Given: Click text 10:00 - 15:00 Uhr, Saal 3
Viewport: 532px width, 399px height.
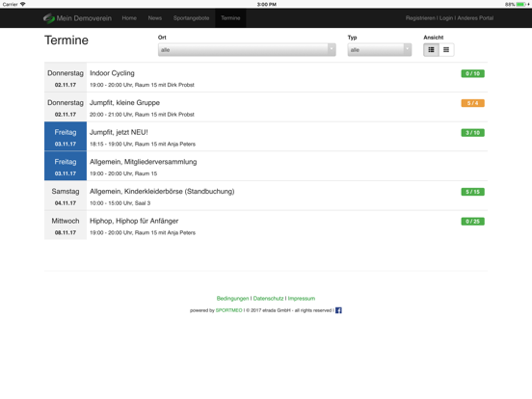Looking at the screenshot, I should [x=120, y=203].
